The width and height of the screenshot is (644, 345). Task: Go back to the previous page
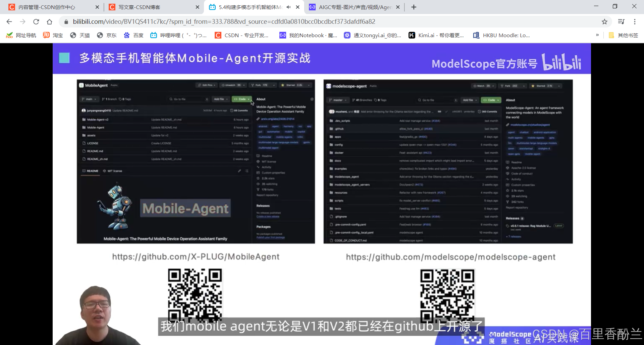[9, 22]
